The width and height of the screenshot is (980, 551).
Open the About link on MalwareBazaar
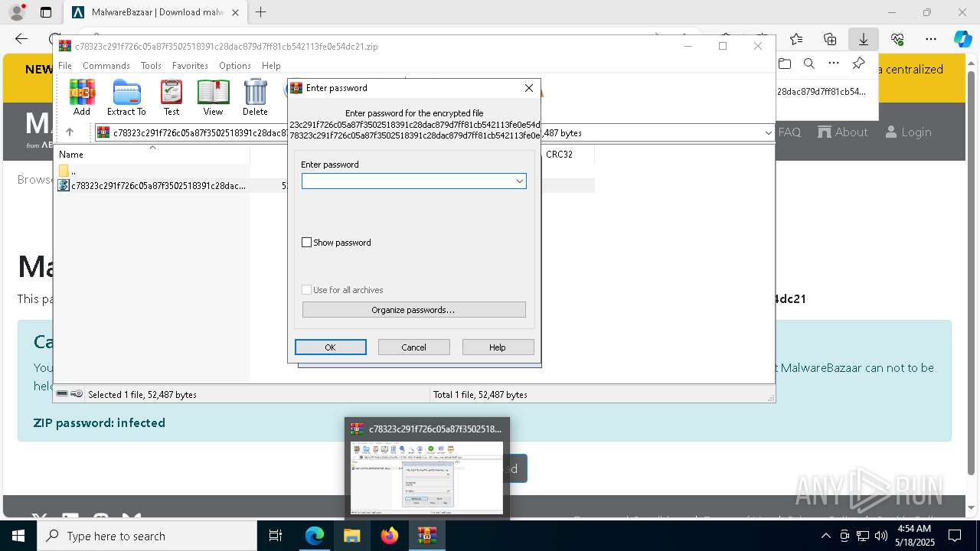coord(843,132)
